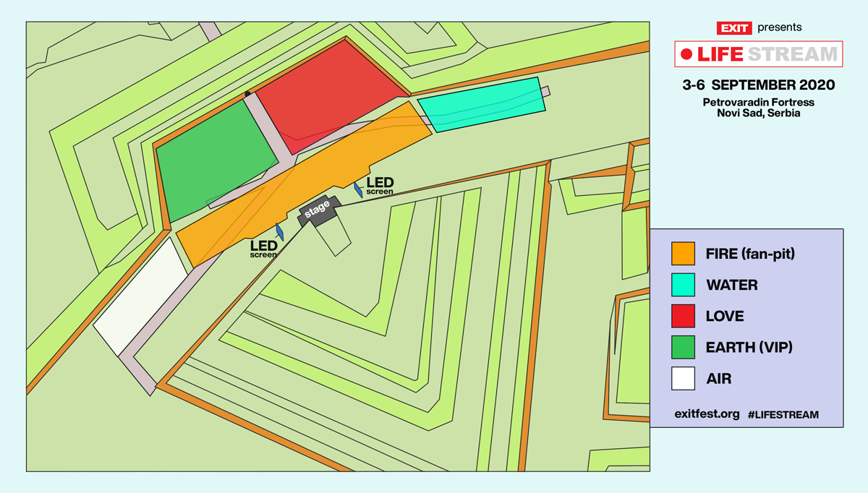Click the white AIR legend swatch
The width and height of the screenshot is (868, 493).
tap(683, 379)
